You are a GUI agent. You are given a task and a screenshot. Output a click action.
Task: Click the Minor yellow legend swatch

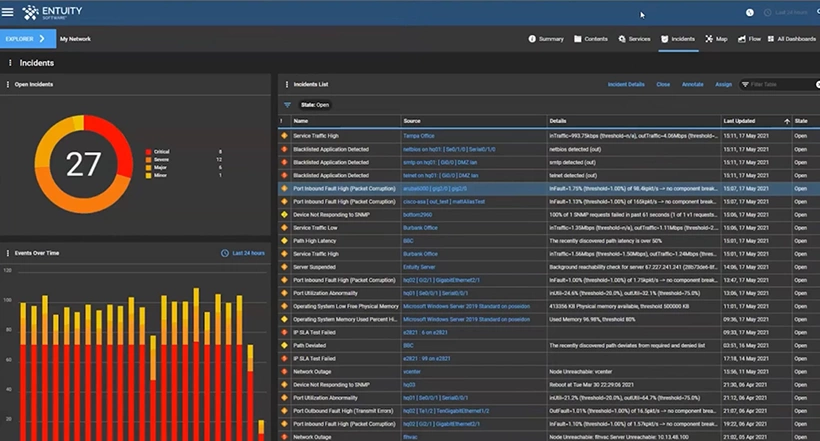pyautogui.click(x=149, y=175)
